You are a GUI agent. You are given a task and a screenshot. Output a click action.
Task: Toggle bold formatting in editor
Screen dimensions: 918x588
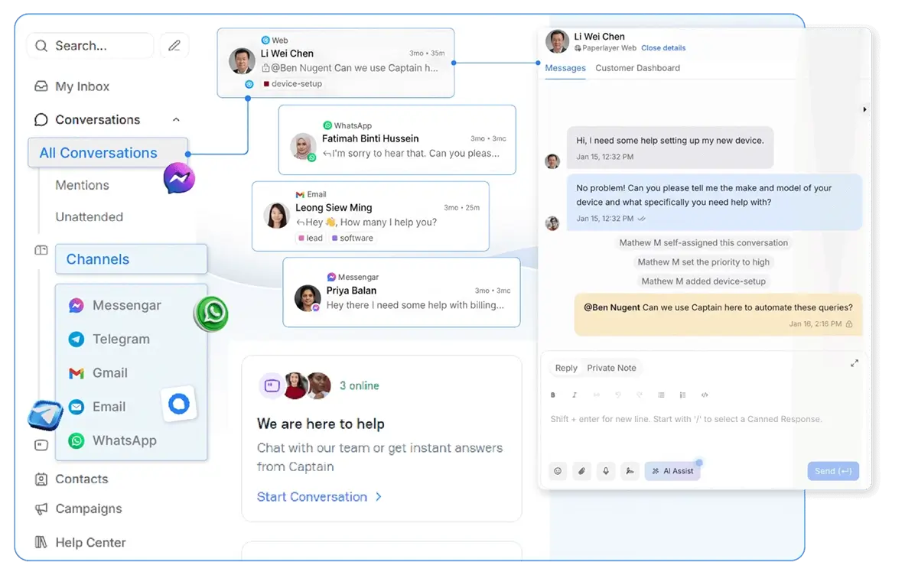[x=553, y=395]
